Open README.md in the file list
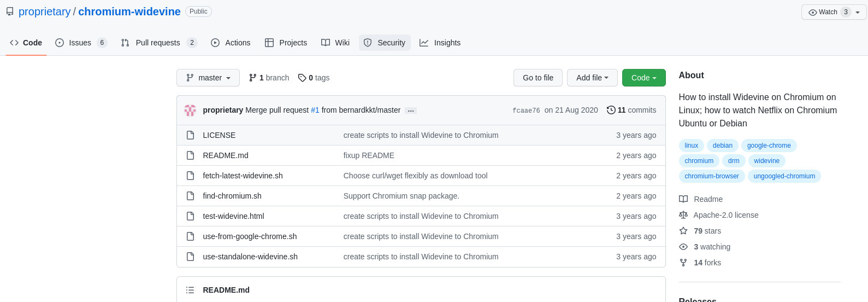 226,155
